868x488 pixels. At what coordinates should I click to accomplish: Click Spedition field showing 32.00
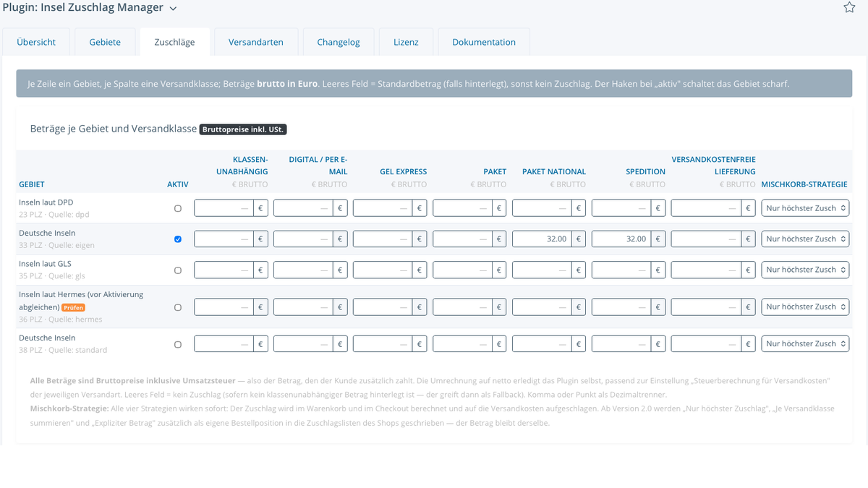coord(621,239)
